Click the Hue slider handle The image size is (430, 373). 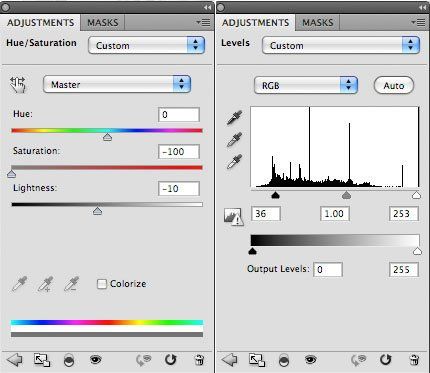coord(107,137)
